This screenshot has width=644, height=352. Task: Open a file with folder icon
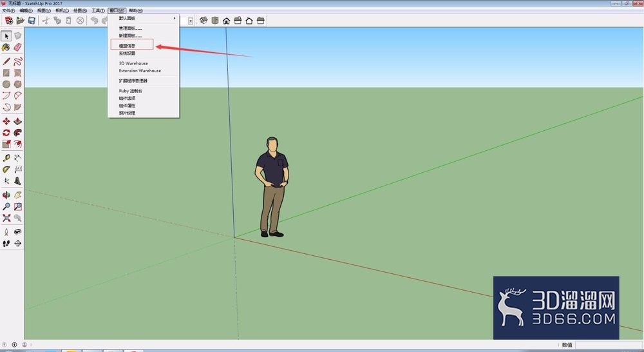click(20, 21)
